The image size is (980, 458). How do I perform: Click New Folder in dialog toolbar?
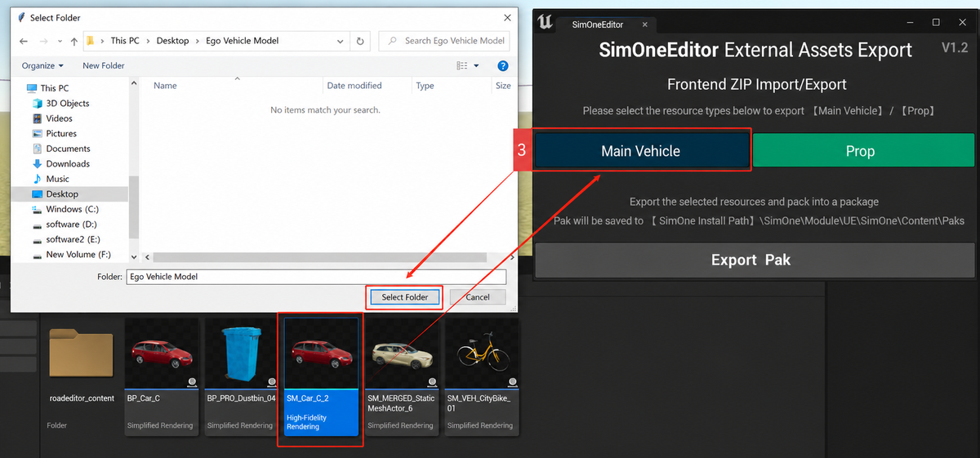(x=104, y=65)
